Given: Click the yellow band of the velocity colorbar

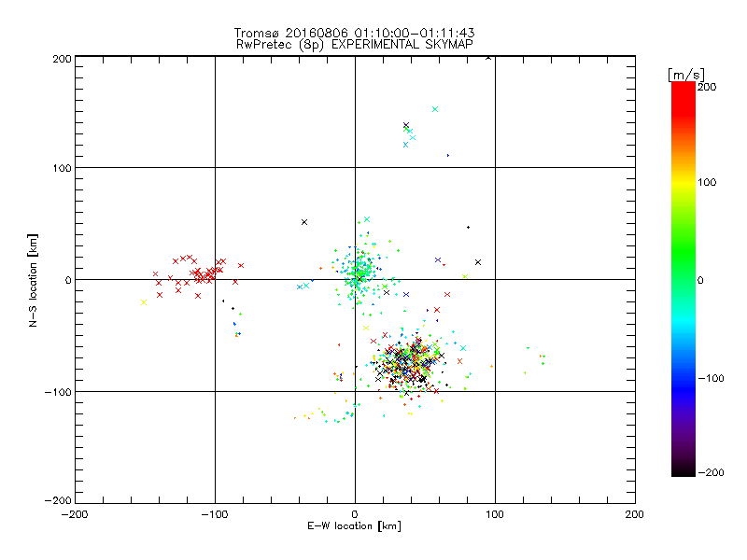Looking at the screenshot, I should click(684, 182).
